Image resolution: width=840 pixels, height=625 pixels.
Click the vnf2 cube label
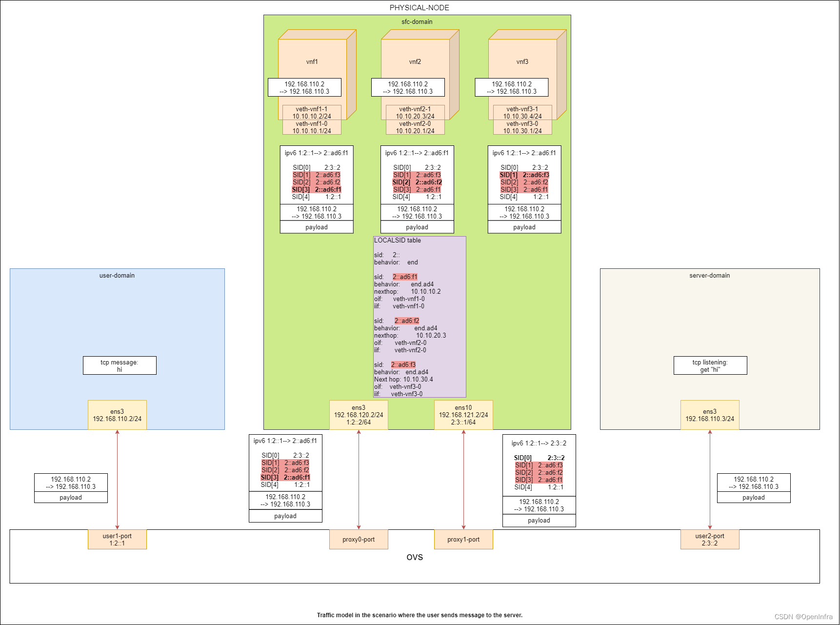point(415,62)
